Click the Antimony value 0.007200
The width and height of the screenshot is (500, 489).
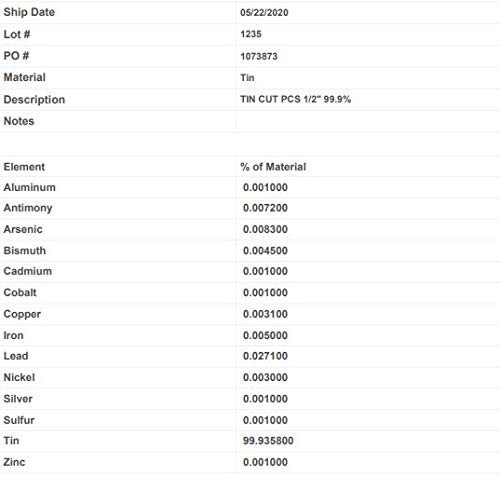[265, 208]
